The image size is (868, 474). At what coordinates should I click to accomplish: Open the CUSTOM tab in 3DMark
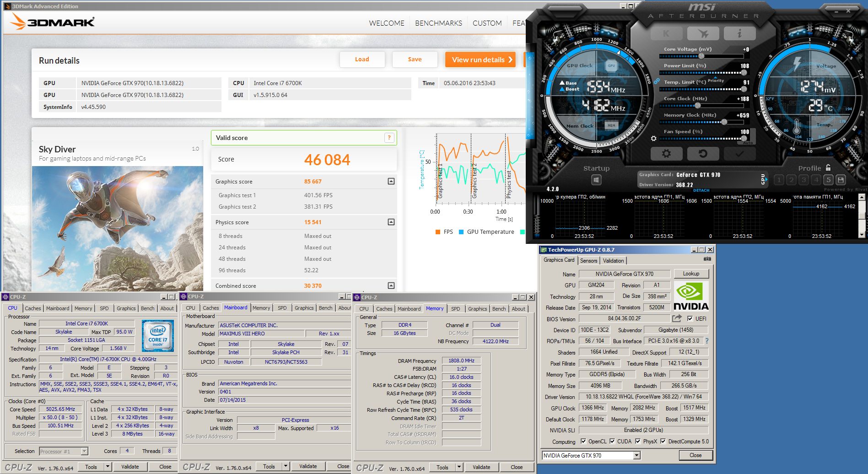(x=487, y=23)
